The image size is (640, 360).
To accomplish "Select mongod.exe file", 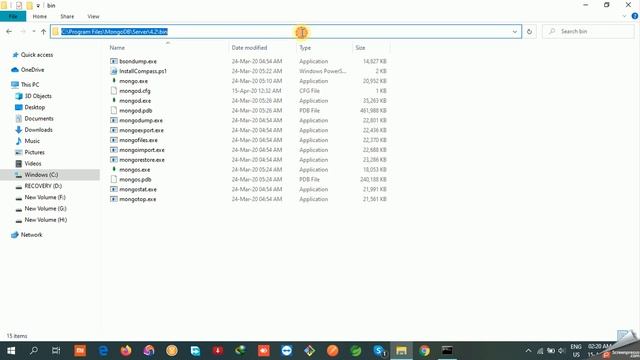I will (x=135, y=100).
